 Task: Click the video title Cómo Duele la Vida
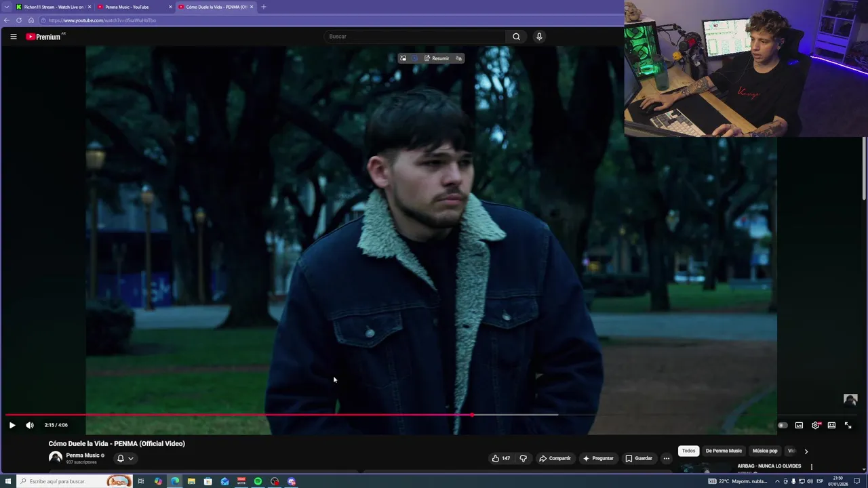(117, 444)
